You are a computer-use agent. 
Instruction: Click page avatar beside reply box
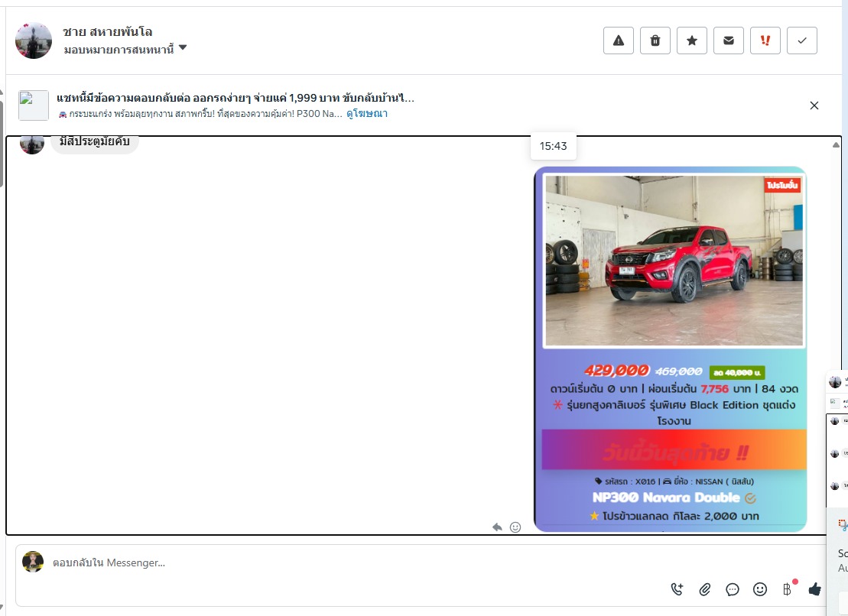pos(33,562)
